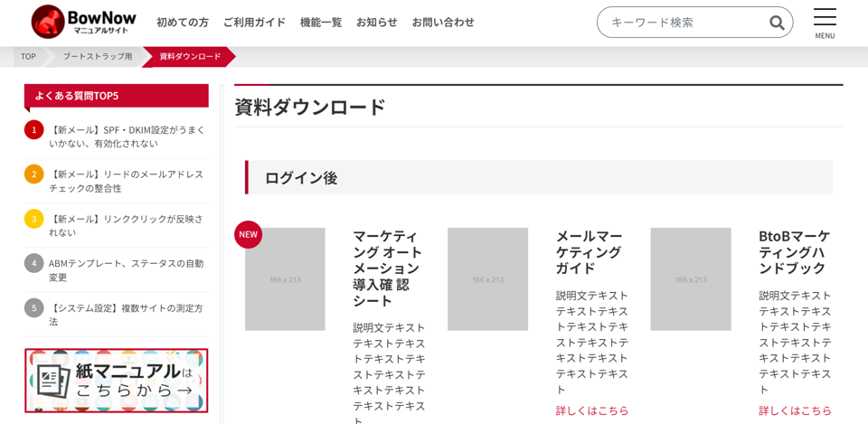Image resolution: width=868 pixels, height=424 pixels.
Task: Focus the キーワード検索 search field
Action: [694, 22]
